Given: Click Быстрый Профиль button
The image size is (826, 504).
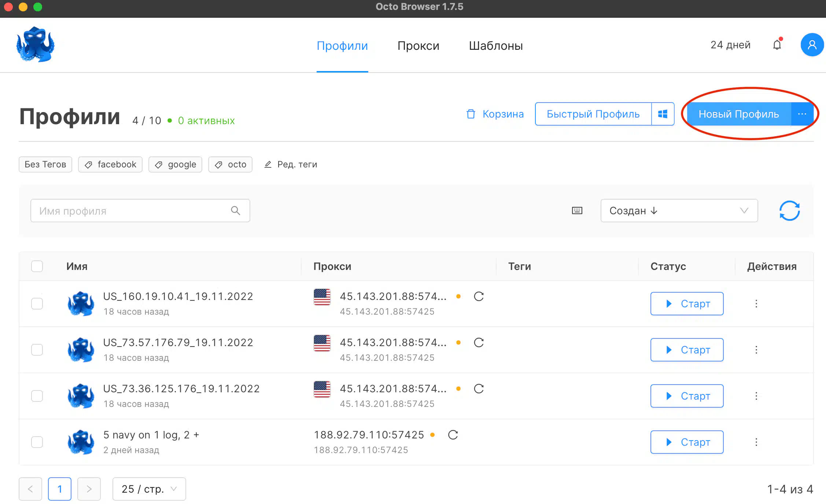Looking at the screenshot, I should click(593, 114).
